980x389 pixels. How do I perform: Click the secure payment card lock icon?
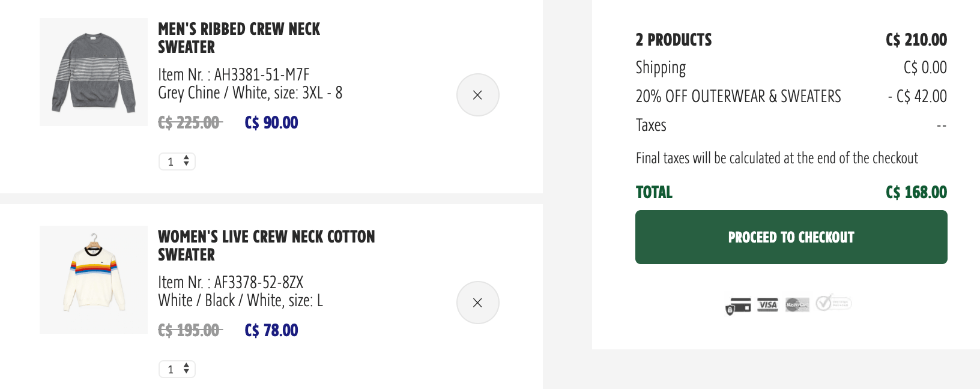point(739,306)
